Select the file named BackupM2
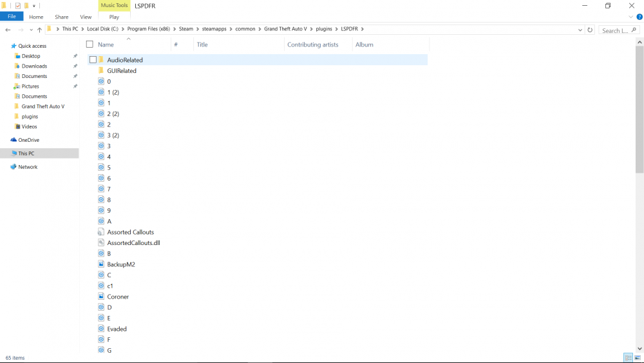644x363 pixels. tap(121, 264)
